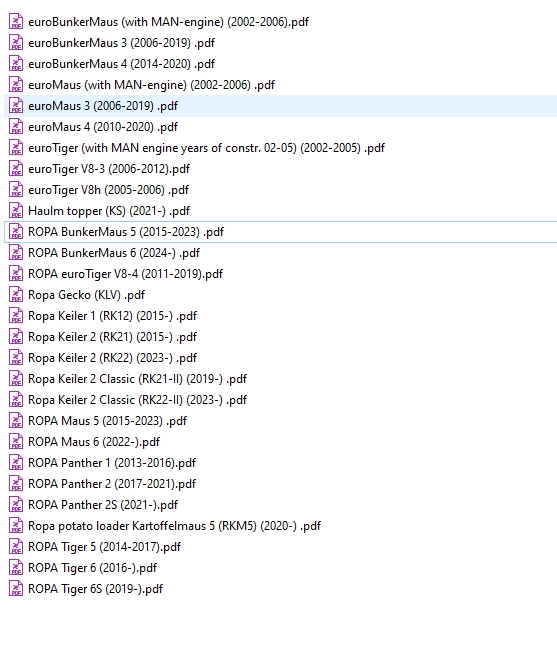The width and height of the screenshot is (557, 655).
Task: Click PDF icon of ROPA Panther 1 file
Action: coord(16,462)
